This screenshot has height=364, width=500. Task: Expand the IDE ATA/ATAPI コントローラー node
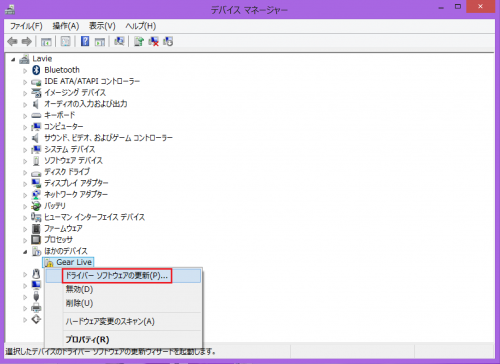point(25,82)
